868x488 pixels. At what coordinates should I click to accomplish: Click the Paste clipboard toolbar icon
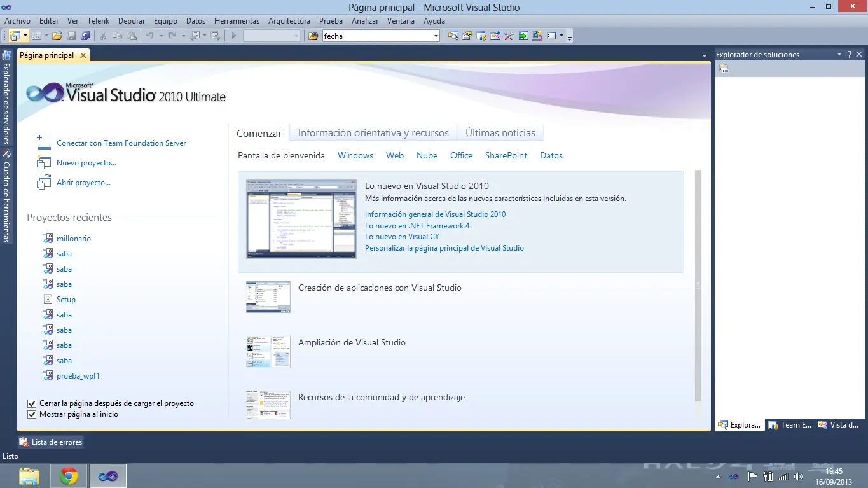(132, 36)
